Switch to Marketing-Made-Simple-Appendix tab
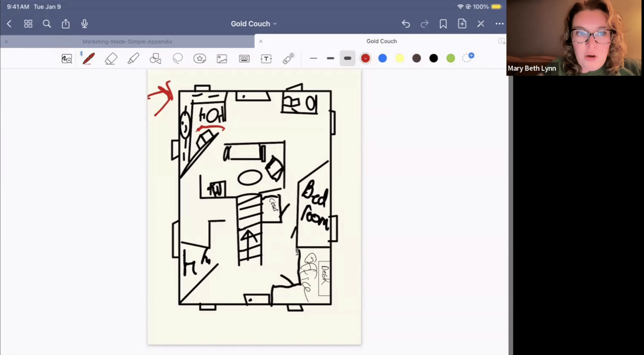The image size is (644, 355). point(127,42)
